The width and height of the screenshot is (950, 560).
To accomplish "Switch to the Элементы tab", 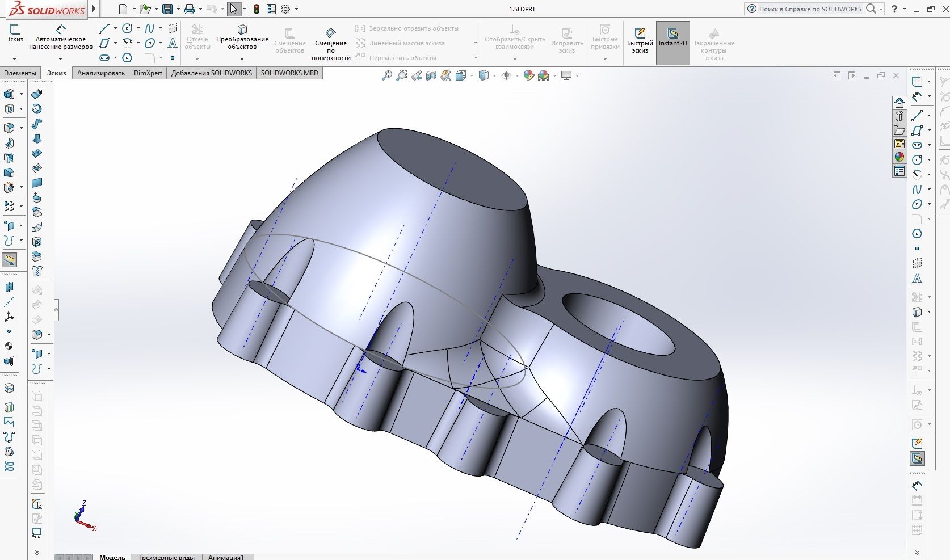I will point(20,73).
